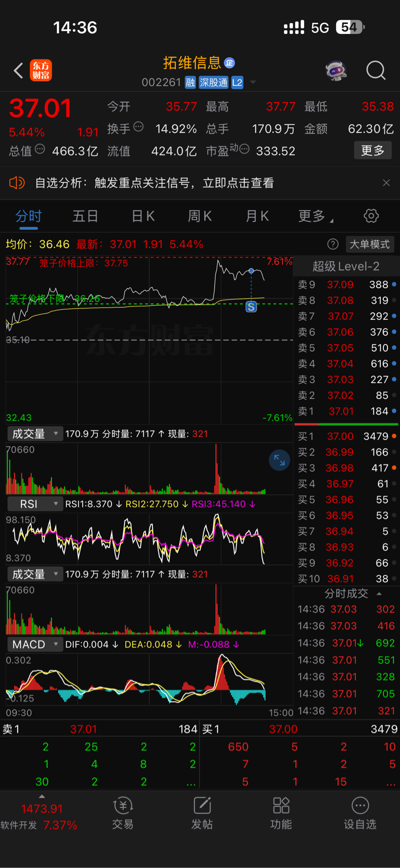The image size is (400, 868).
Task: Tap 买2 order row 36.99
Action: (346, 452)
